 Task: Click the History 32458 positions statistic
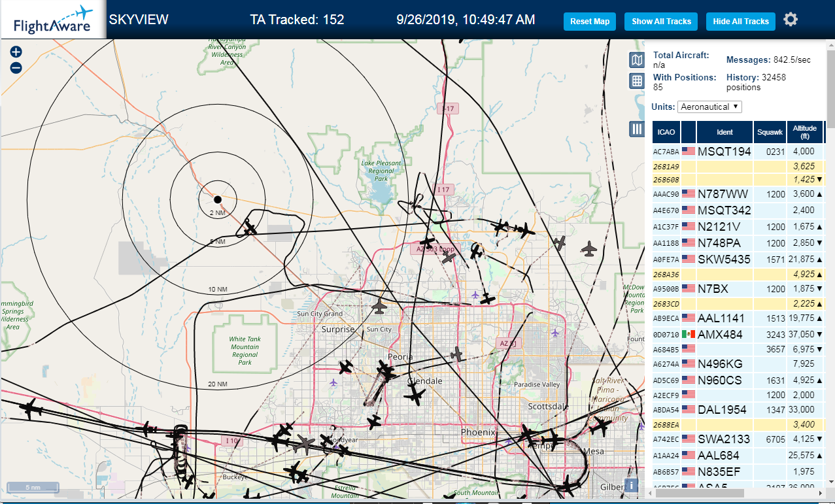[x=756, y=82]
